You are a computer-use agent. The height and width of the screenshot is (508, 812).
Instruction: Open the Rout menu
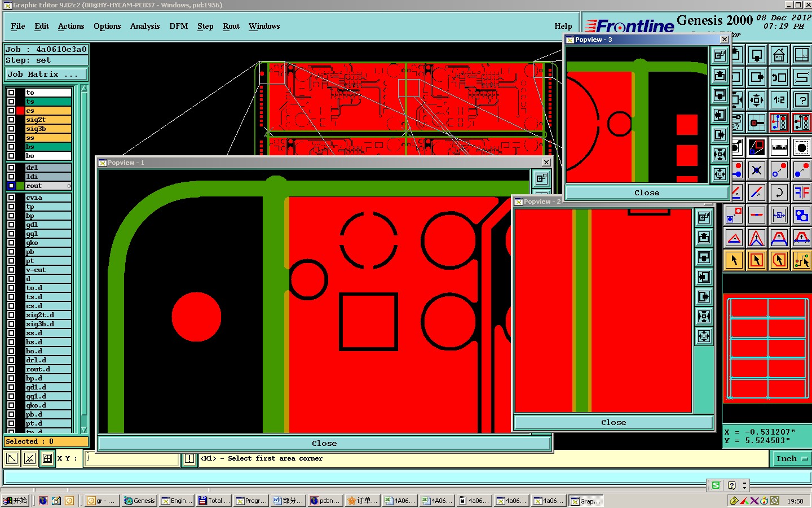tap(231, 26)
